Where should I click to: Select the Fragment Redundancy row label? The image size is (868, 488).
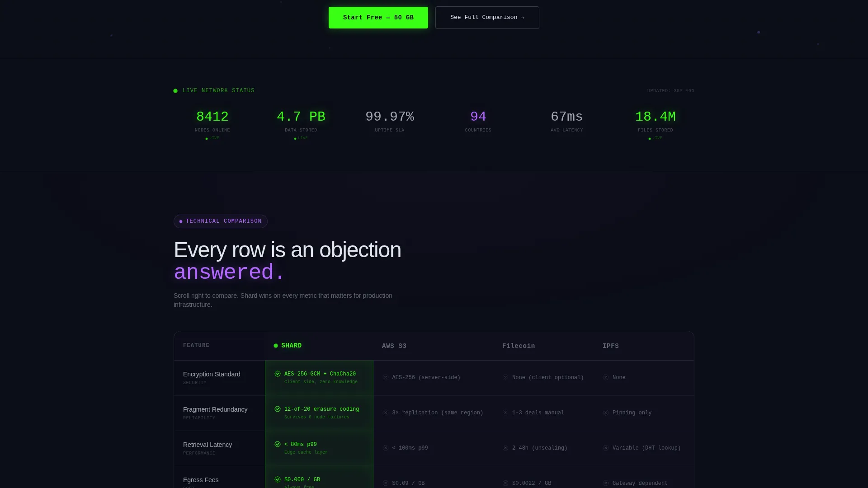click(x=215, y=409)
